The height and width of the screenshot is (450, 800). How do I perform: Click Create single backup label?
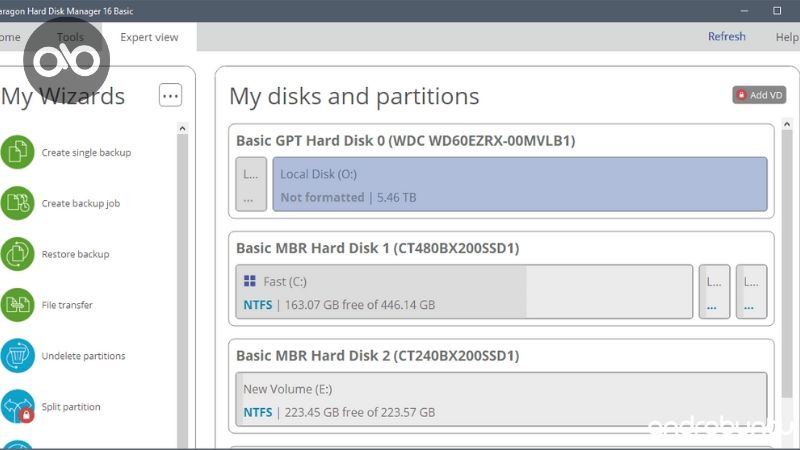(86, 153)
